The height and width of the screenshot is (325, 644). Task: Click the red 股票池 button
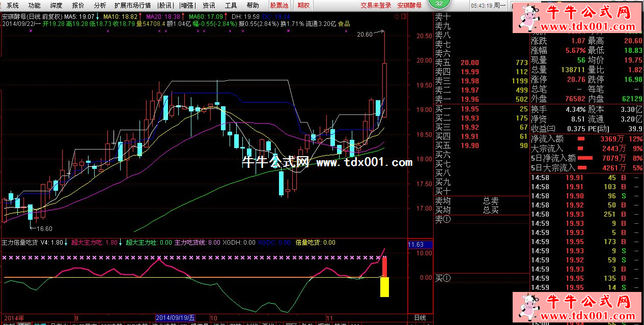278,5
